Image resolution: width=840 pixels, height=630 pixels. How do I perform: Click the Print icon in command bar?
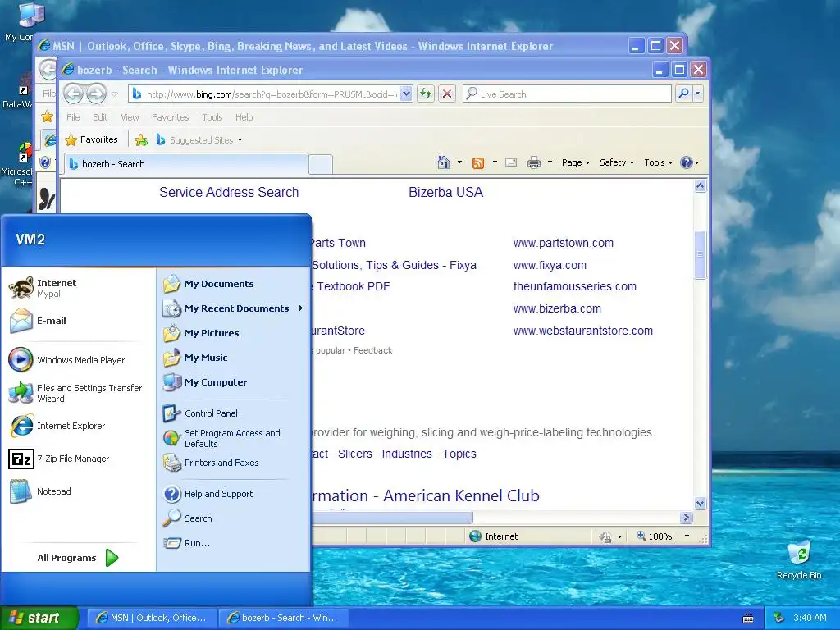[534, 162]
